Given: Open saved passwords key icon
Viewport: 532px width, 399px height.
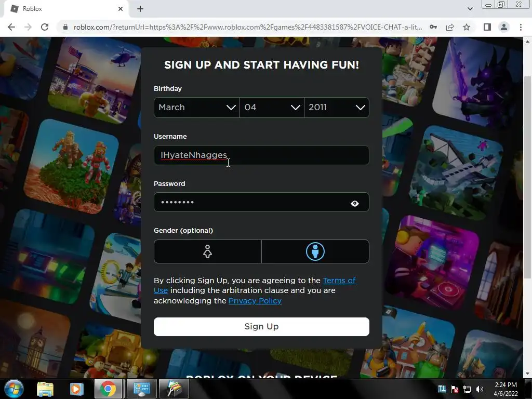Looking at the screenshot, I should [x=433, y=27].
